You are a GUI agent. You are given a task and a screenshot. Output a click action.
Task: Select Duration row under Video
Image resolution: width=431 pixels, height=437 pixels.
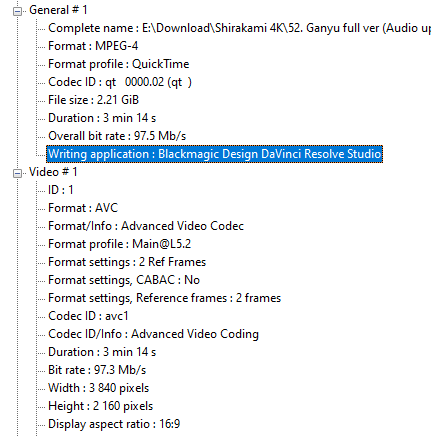tap(102, 352)
